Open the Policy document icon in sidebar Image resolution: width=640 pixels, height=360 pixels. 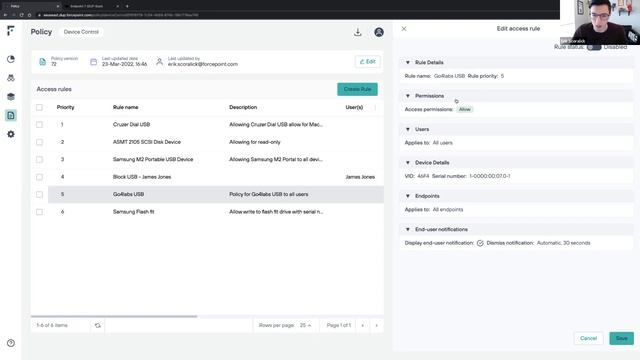coord(11,116)
